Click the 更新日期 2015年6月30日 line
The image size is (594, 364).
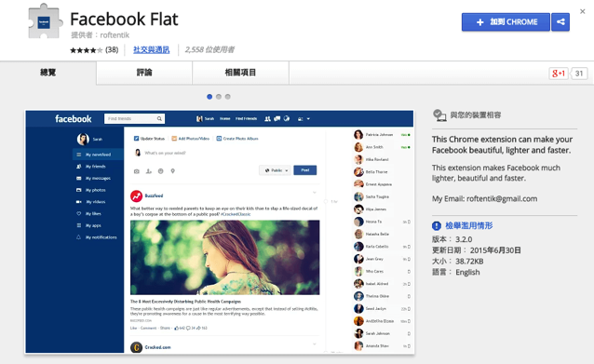(477, 250)
